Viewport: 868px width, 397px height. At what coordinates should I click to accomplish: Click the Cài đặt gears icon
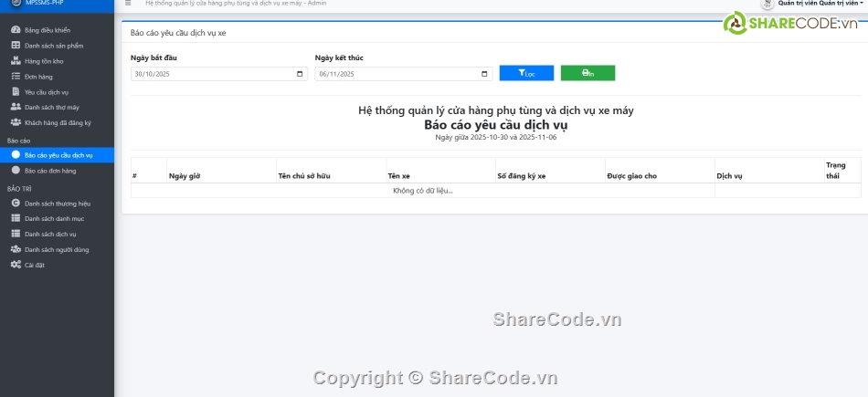point(16,265)
